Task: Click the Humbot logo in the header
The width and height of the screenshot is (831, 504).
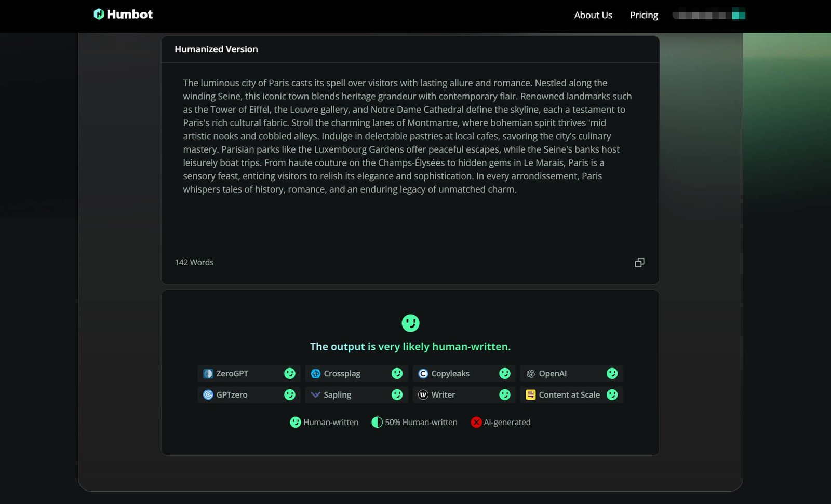Action: click(x=99, y=15)
